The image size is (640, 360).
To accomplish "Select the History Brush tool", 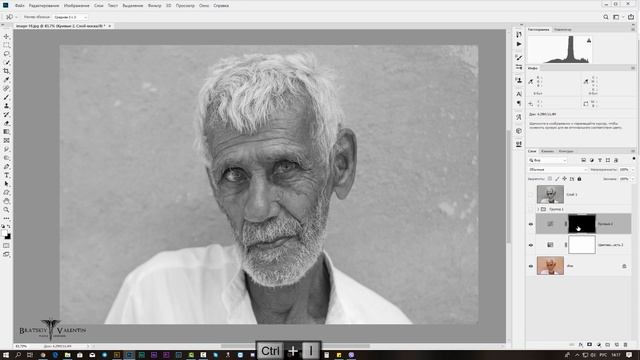I will coord(7,114).
